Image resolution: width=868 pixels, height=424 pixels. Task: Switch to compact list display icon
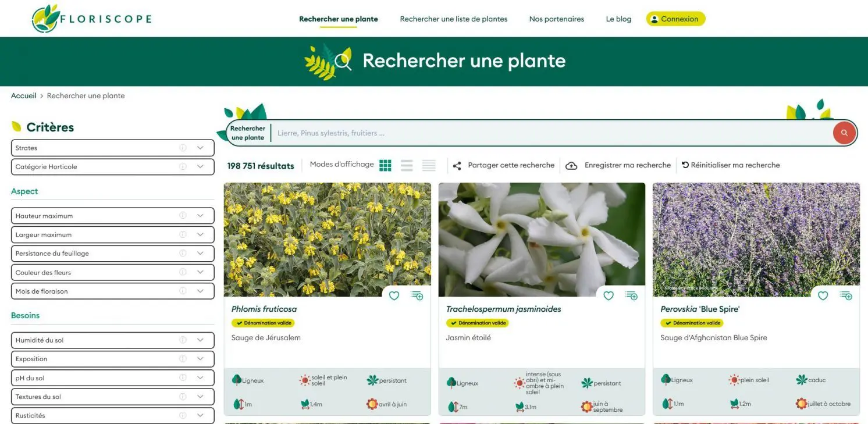click(x=429, y=166)
